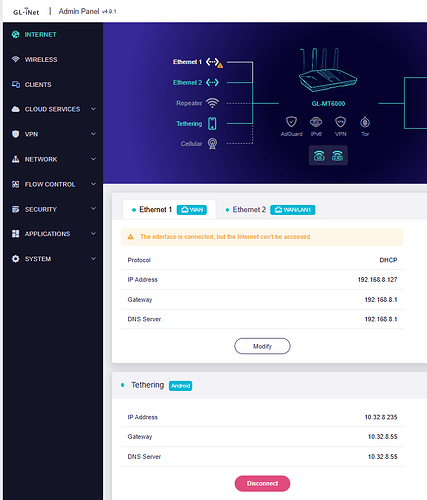Click the globe icon beside INTERNET
Image resolution: width=427 pixels, height=500 pixels.
15,35
